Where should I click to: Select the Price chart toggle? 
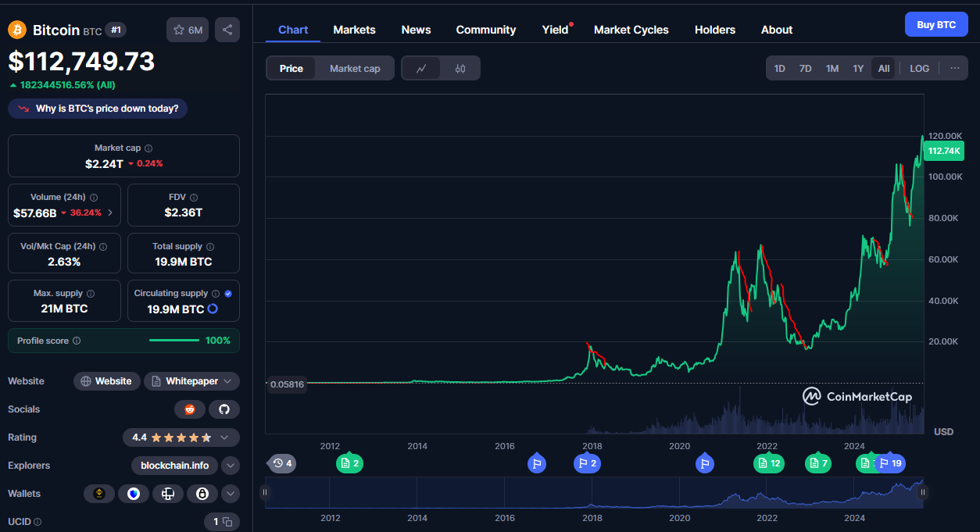(x=291, y=69)
